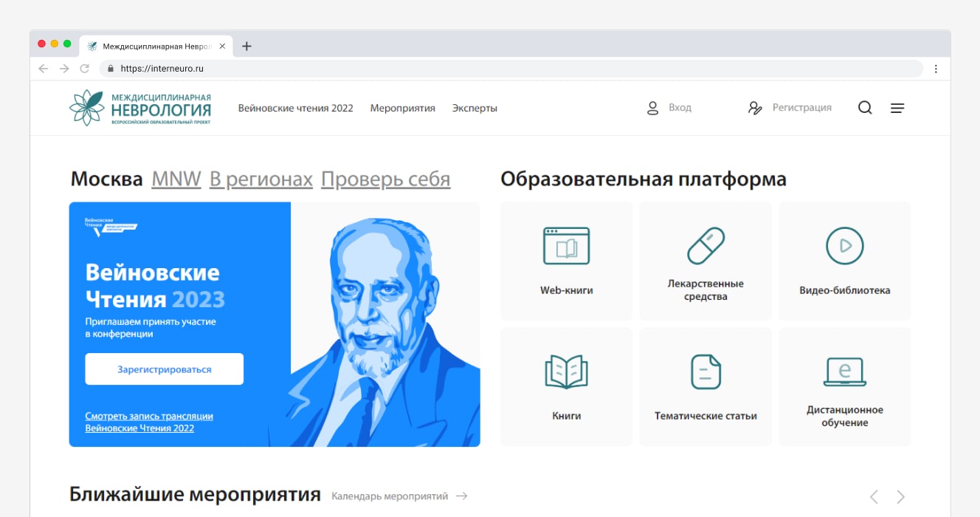The image size is (980, 517).
Task: Click the document icon for Тематические статьи
Action: [x=705, y=372]
